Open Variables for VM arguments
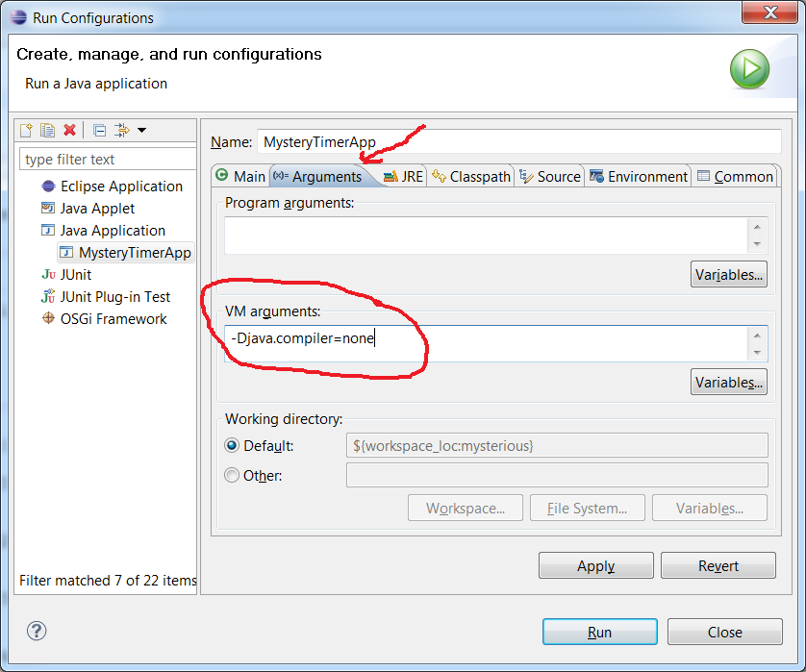 point(729,382)
